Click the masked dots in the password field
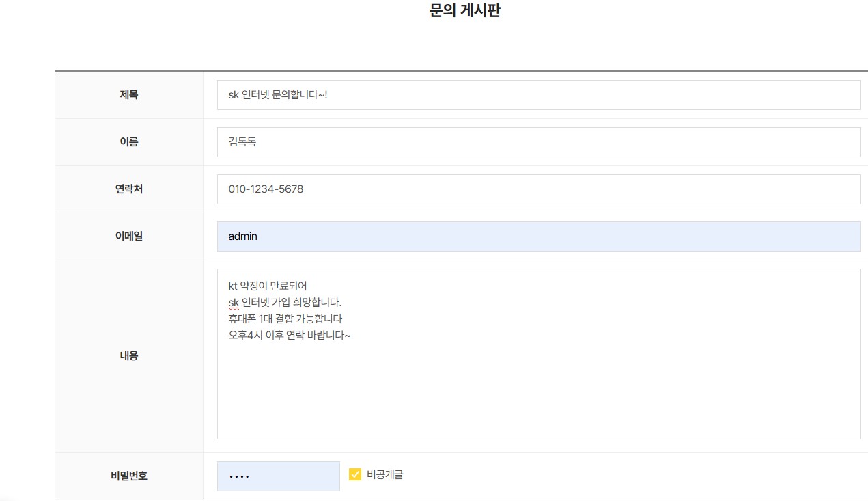 coord(238,476)
